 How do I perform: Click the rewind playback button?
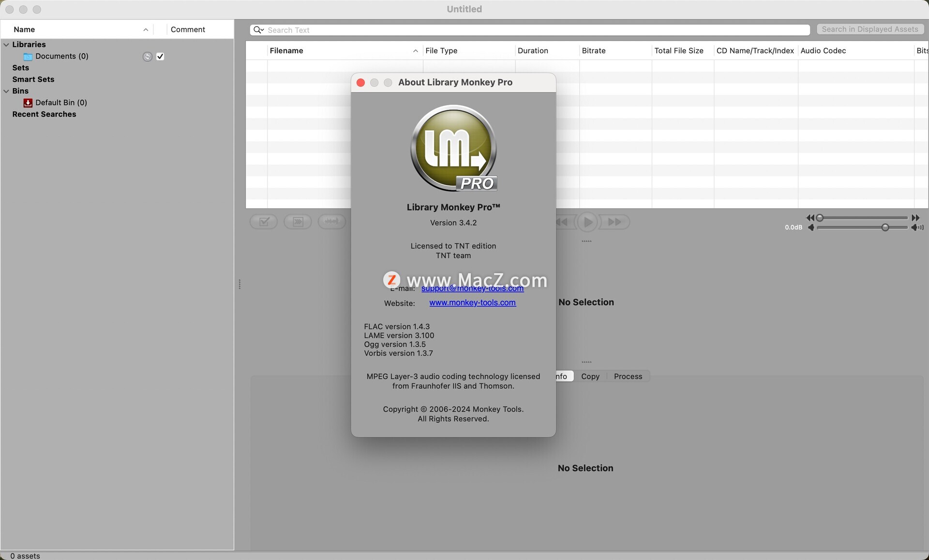tap(563, 222)
